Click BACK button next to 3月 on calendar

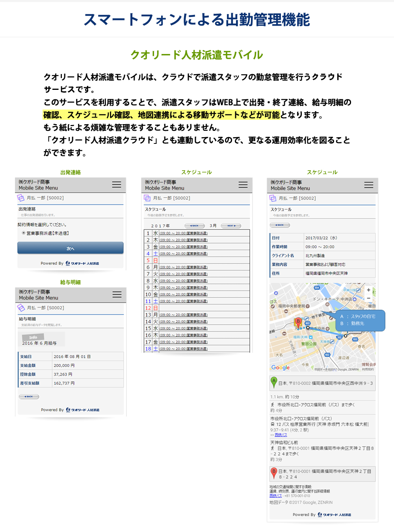tap(194, 226)
